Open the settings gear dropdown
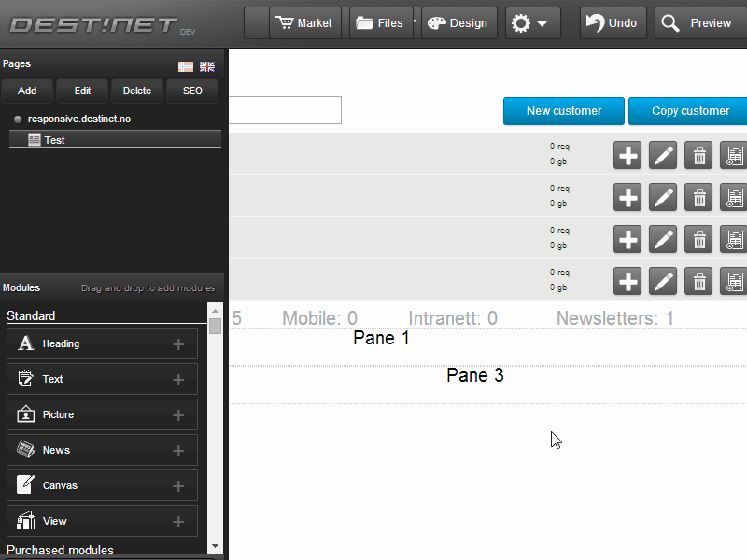This screenshot has height=560, width=747. click(532, 22)
